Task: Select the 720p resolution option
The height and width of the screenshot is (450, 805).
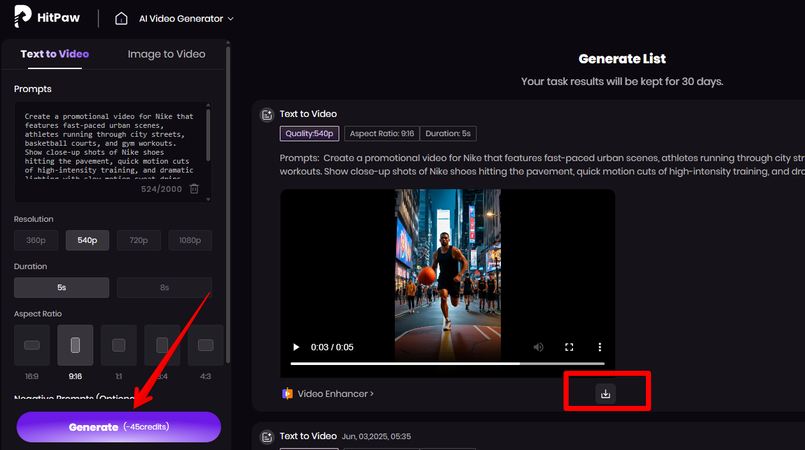Action: pyautogui.click(x=139, y=240)
